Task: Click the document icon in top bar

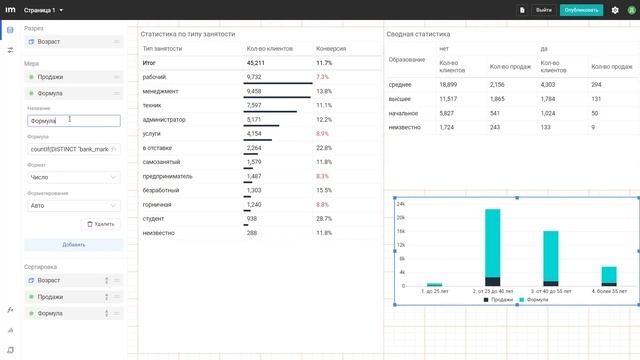Action: (522, 10)
